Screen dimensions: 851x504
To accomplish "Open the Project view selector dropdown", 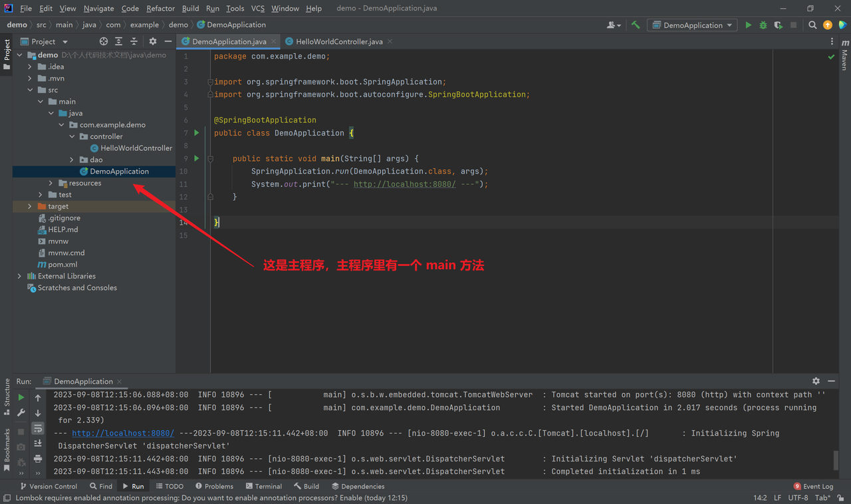I will (x=44, y=41).
